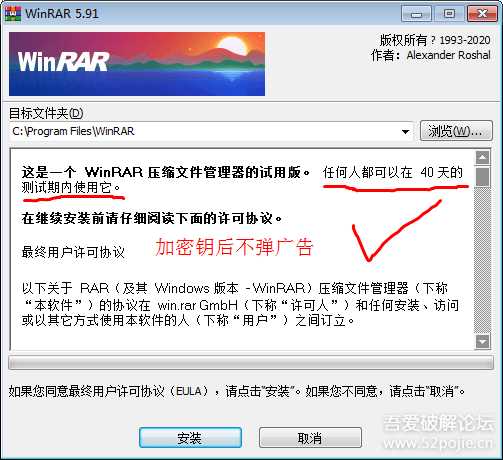Click the 最终用户许可协议 heading in license text

click(73, 252)
